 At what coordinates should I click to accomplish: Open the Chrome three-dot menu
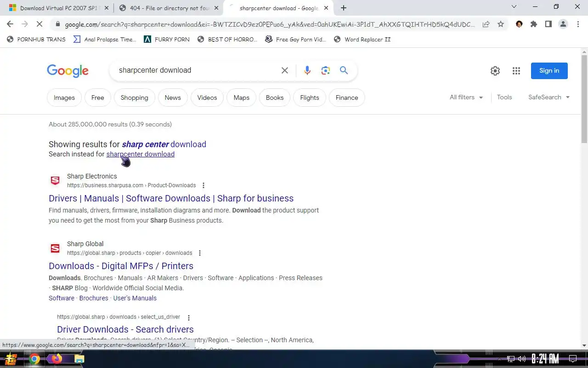[x=578, y=24]
